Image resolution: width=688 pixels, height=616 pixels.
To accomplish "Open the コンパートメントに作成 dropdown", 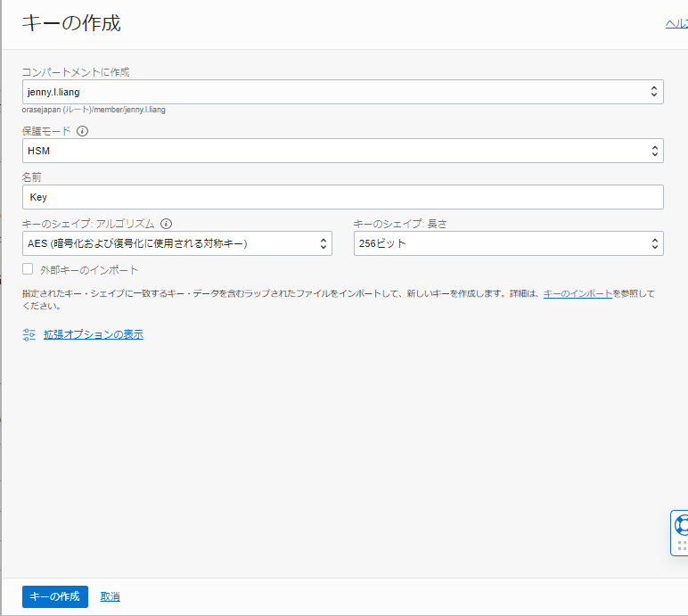I will [x=343, y=92].
